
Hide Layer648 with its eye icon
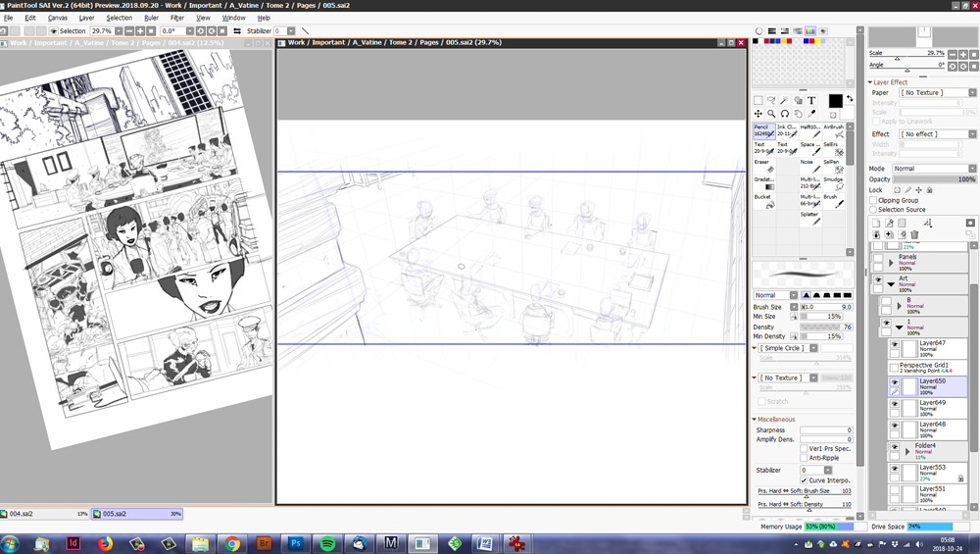895,426
